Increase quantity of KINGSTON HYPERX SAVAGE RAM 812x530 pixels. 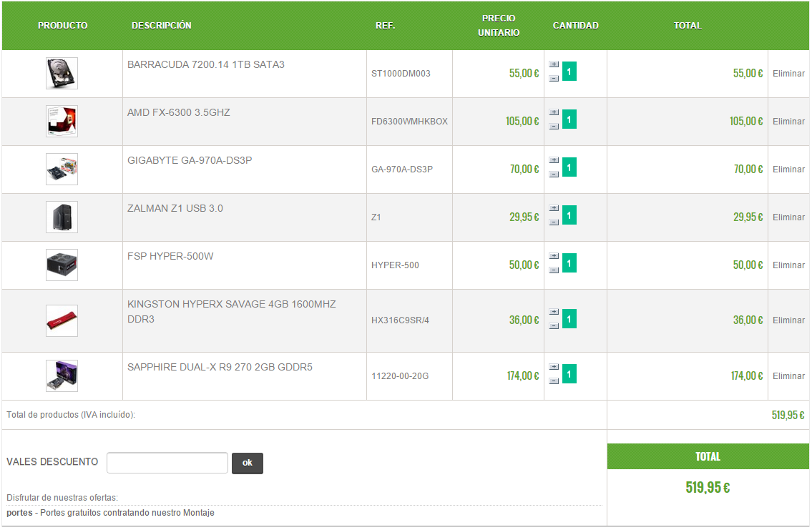point(554,312)
